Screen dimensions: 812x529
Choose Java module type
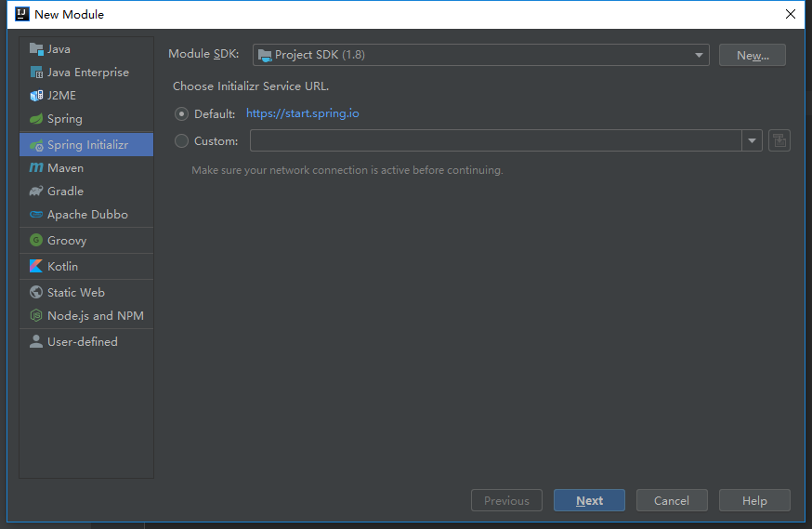(86, 49)
